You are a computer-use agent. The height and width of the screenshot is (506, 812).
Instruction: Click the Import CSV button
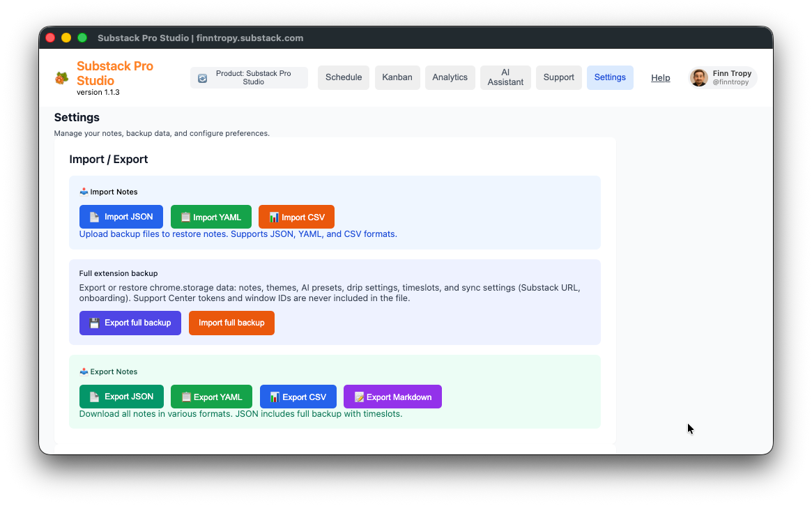[x=297, y=217]
